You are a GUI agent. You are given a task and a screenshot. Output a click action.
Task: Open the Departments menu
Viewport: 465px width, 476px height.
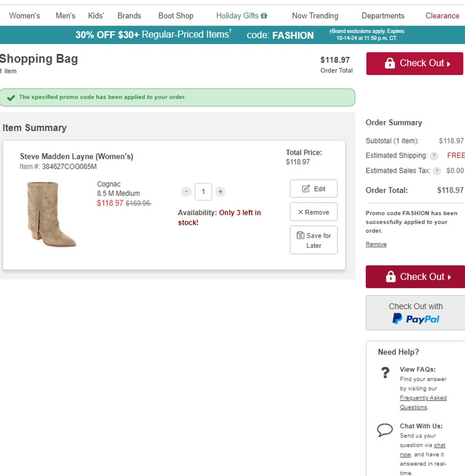[383, 16]
